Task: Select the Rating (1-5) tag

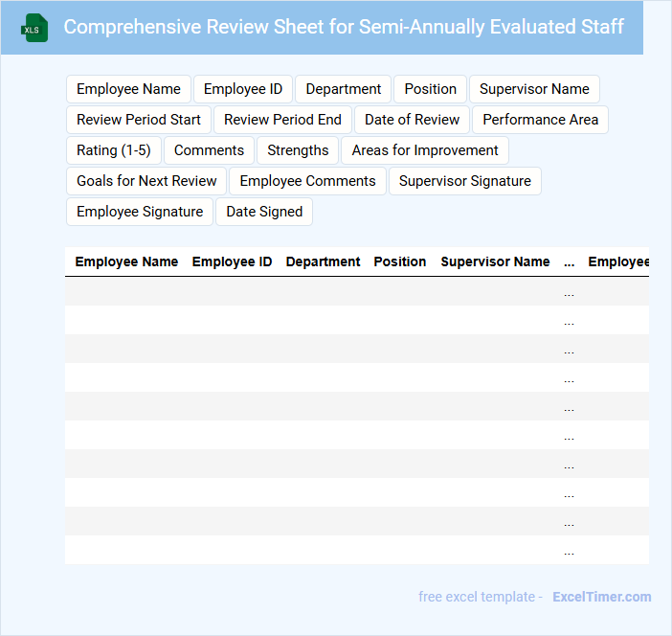Action: [x=114, y=150]
